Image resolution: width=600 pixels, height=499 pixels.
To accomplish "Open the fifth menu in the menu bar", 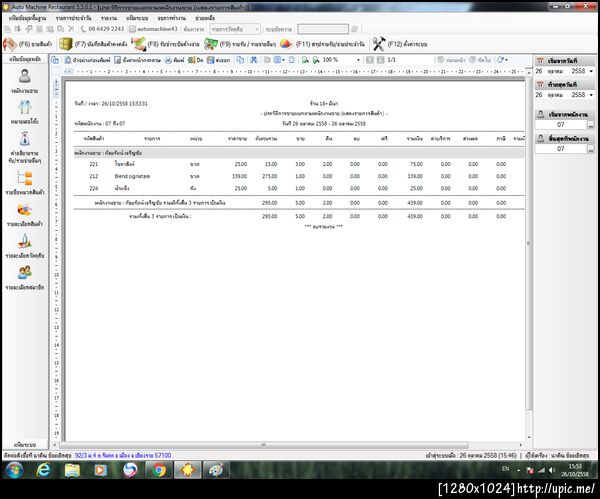I will pyautogui.click(x=172, y=18).
